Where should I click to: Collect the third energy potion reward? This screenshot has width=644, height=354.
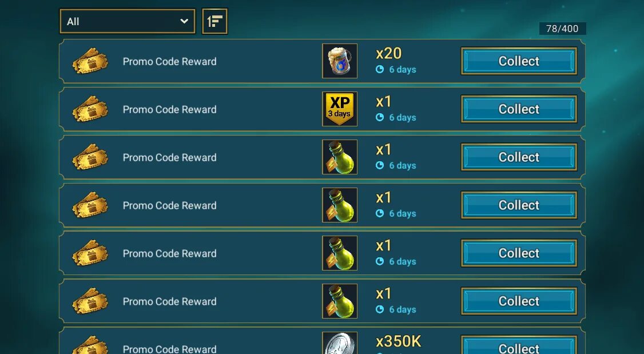coord(519,253)
